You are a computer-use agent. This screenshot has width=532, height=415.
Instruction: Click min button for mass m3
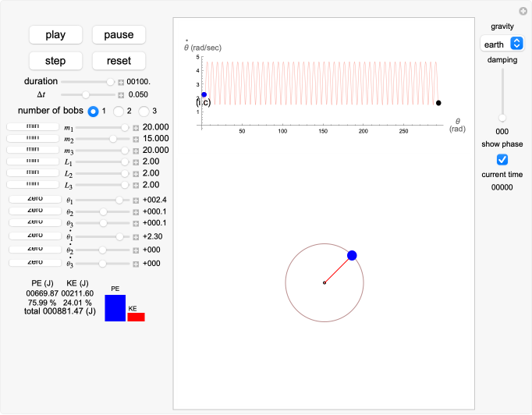coord(33,150)
